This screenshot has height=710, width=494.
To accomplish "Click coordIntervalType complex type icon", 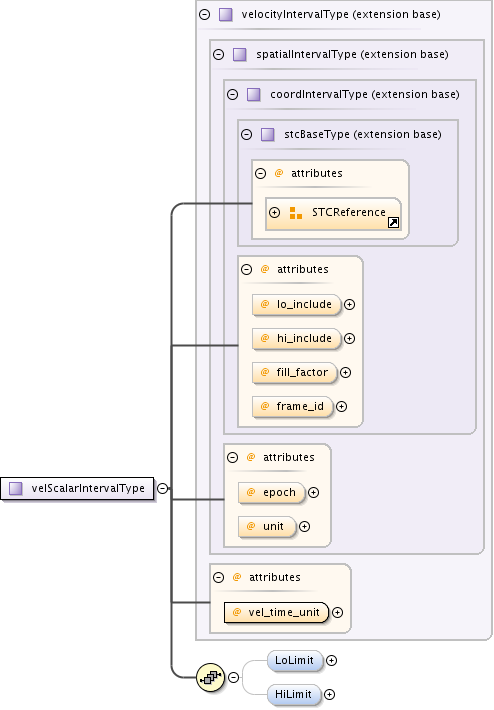I will (254, 95).
